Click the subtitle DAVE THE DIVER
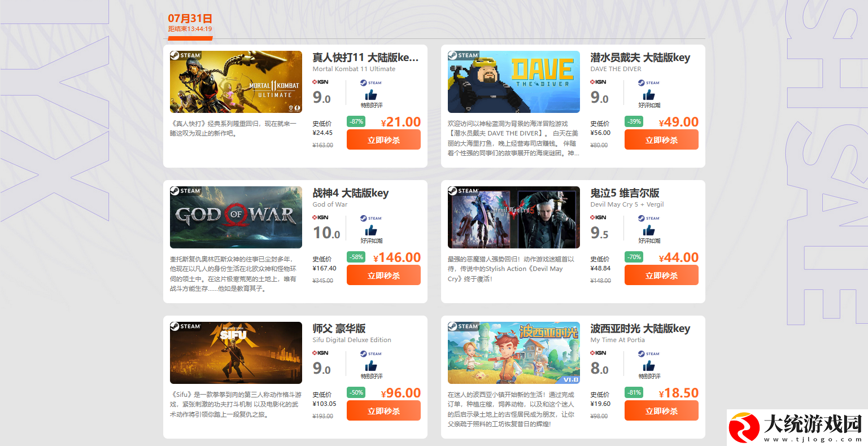 tap(616, 69)
